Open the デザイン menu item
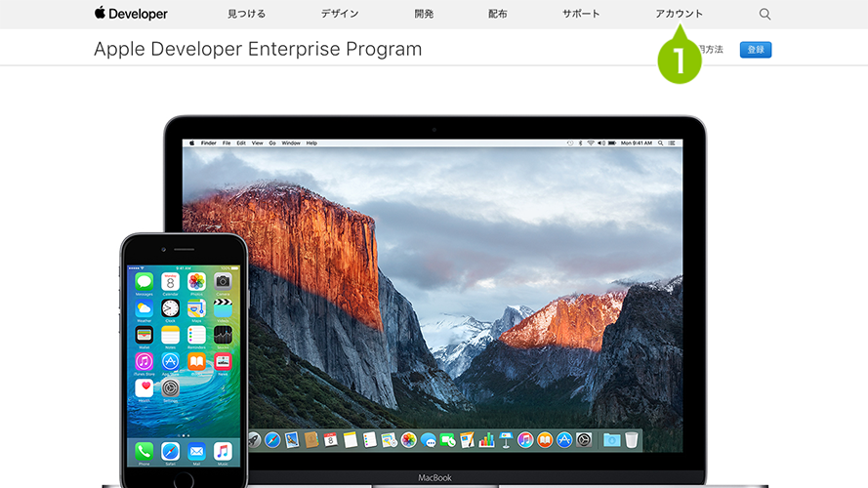Image resolution: width=868 pixels, height=488 pixels. (340, 14)
